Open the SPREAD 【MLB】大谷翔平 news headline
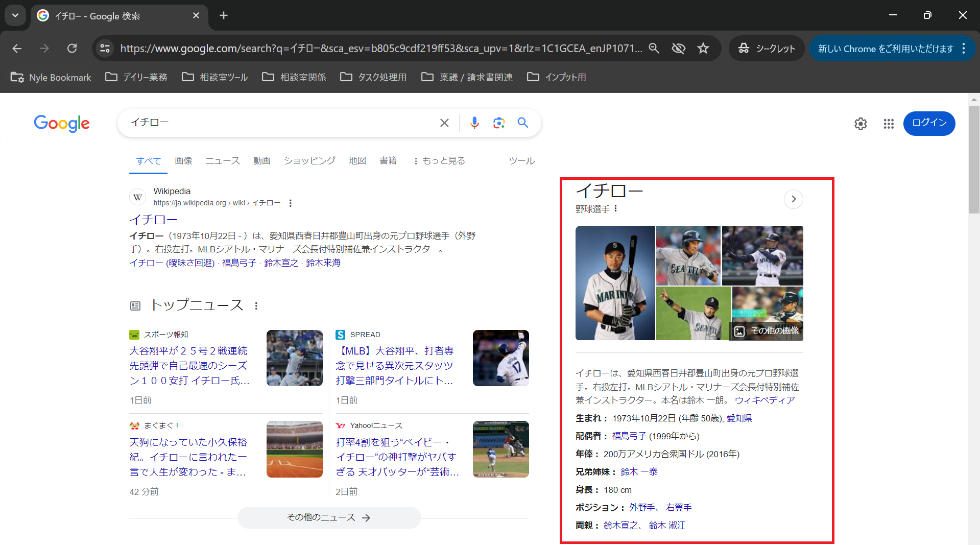 coord(395,366)
